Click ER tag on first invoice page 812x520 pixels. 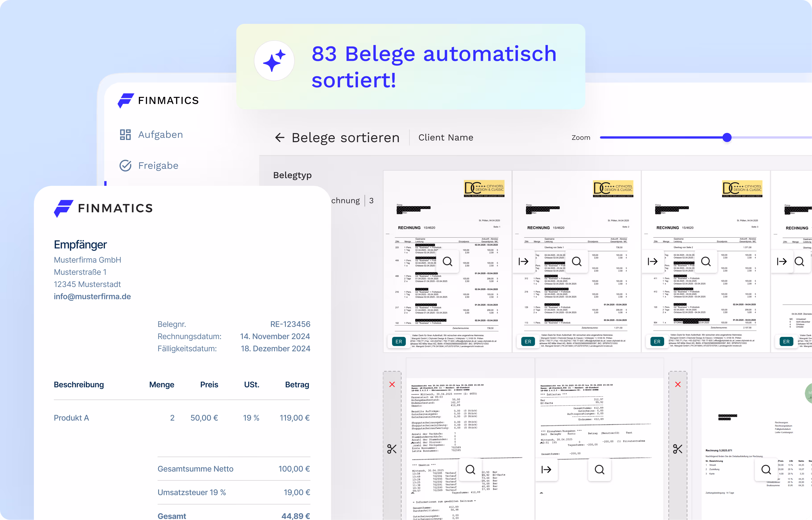pos(399,341)
